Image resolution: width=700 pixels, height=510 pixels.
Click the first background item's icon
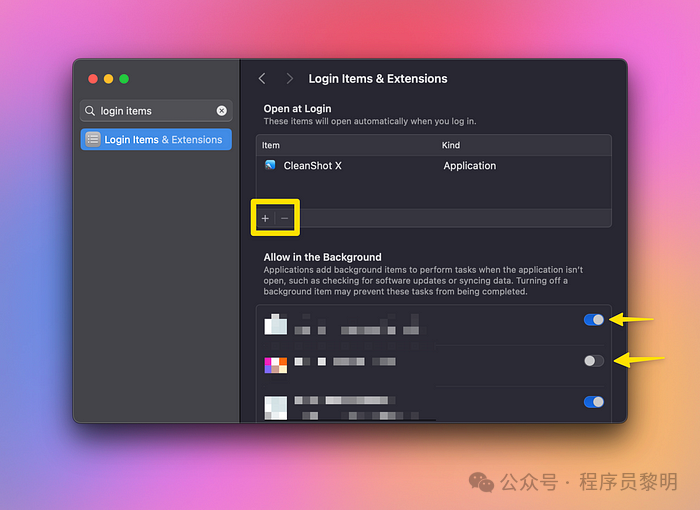(276, 324)
